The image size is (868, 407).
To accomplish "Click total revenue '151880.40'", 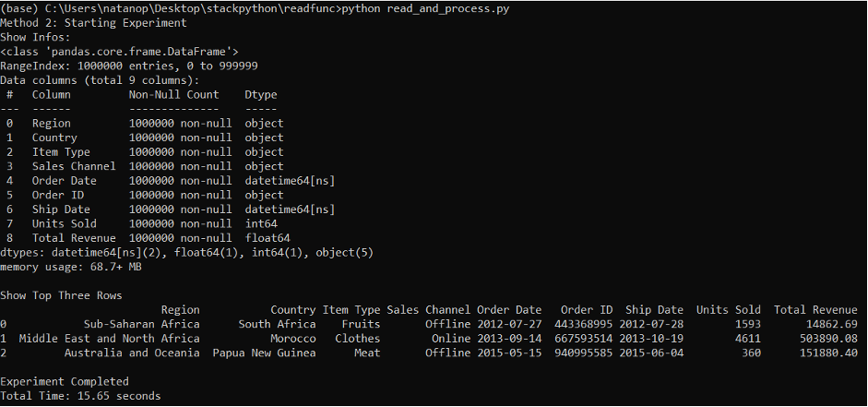I will (828, 353).
